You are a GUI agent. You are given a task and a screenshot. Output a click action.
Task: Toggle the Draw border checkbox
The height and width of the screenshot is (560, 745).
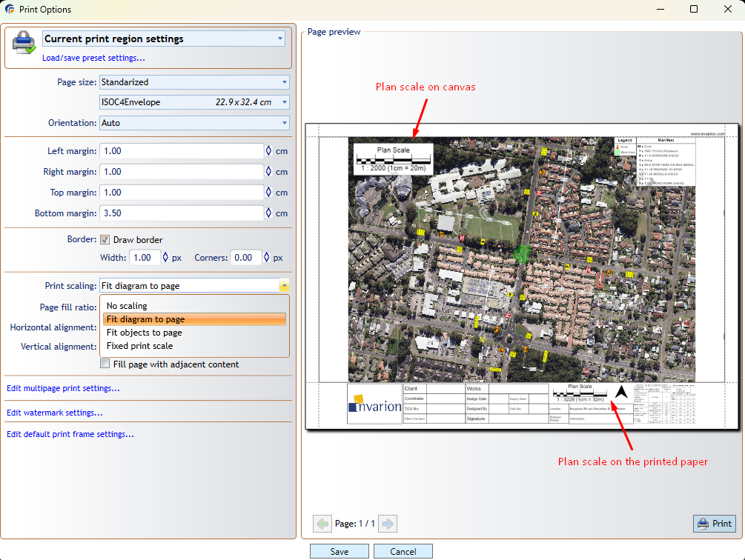pos(105,240)
